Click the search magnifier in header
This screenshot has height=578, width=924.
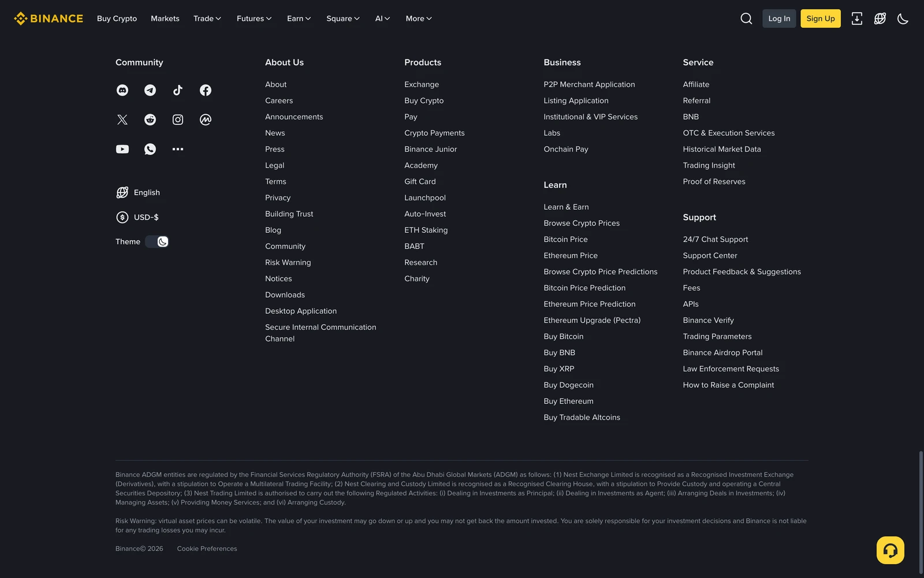[x=746, y=18]
